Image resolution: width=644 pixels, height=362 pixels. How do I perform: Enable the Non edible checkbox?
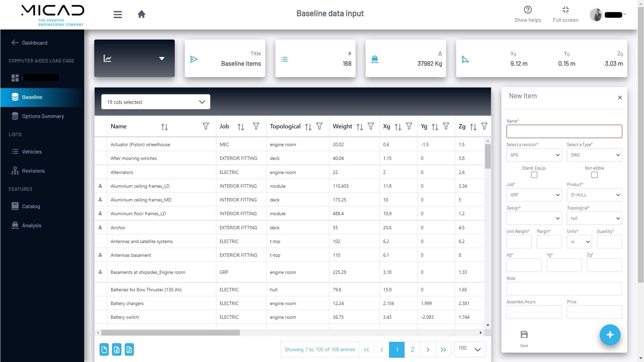(x=594, y=175)
